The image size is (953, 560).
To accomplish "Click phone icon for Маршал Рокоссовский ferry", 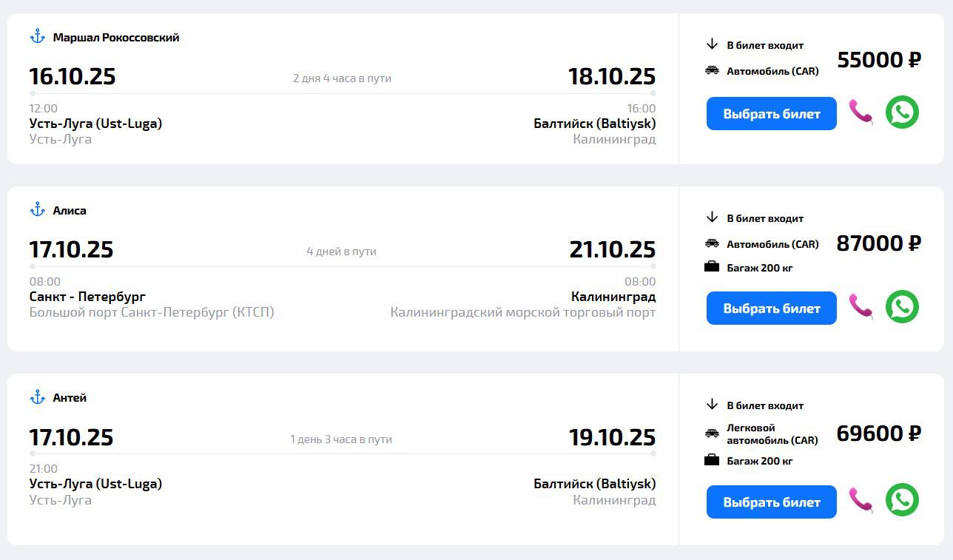I will click(x=861, y=112).
